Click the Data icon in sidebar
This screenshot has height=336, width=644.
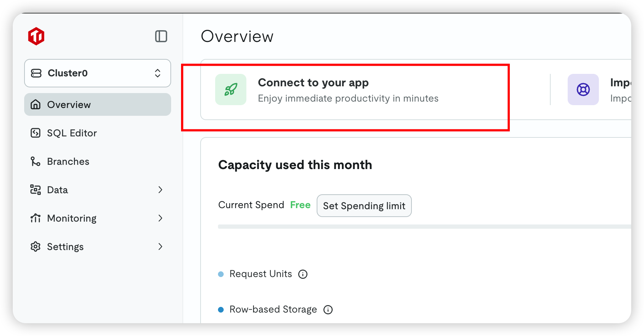pyautogui.click(x=36, y=190)
